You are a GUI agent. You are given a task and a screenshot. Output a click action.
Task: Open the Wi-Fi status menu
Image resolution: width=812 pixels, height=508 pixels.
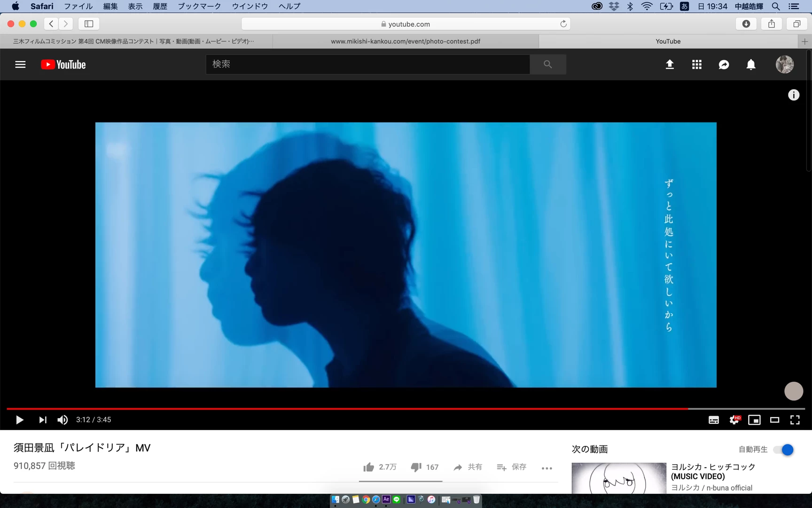click(647, 6)
